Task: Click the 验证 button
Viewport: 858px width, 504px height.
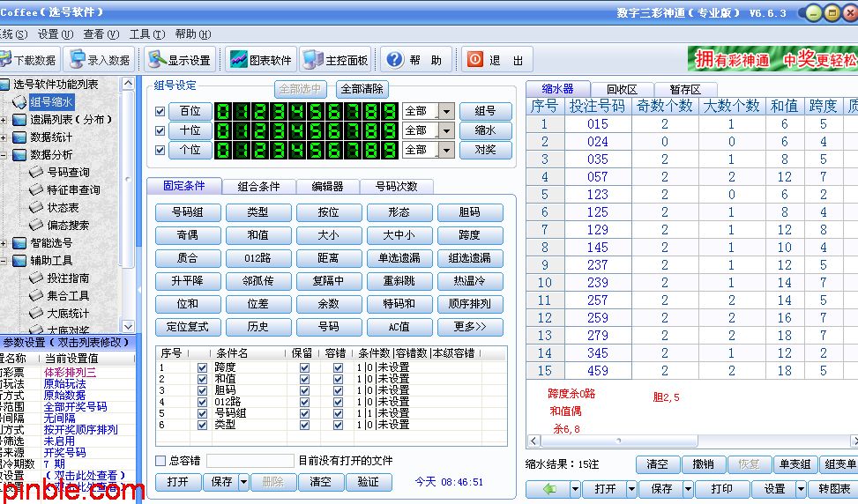Action: 368,482
